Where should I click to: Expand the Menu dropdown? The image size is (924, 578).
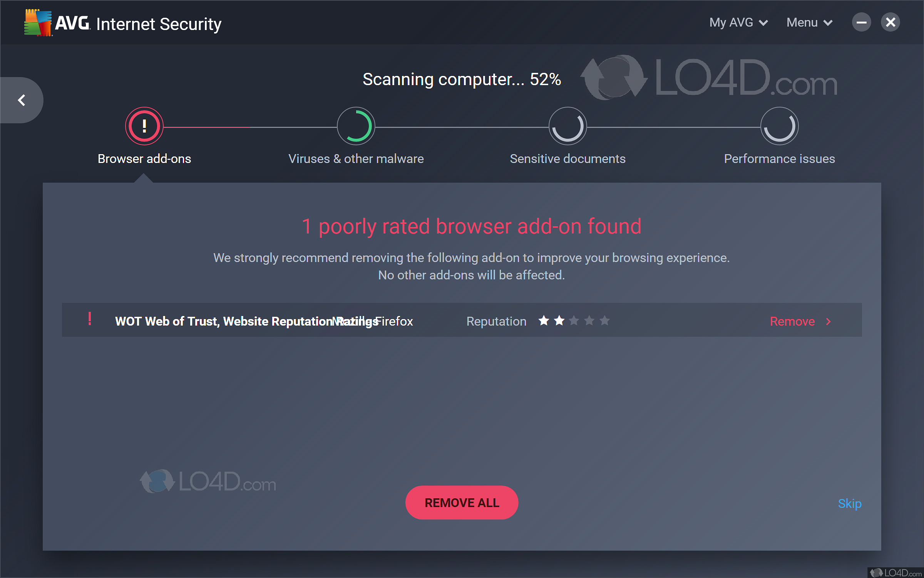(x=809, y=22)
